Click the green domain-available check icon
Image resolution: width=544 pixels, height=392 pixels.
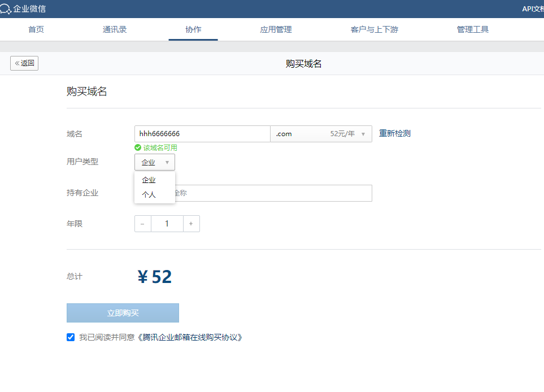click(x=138, y=148)
